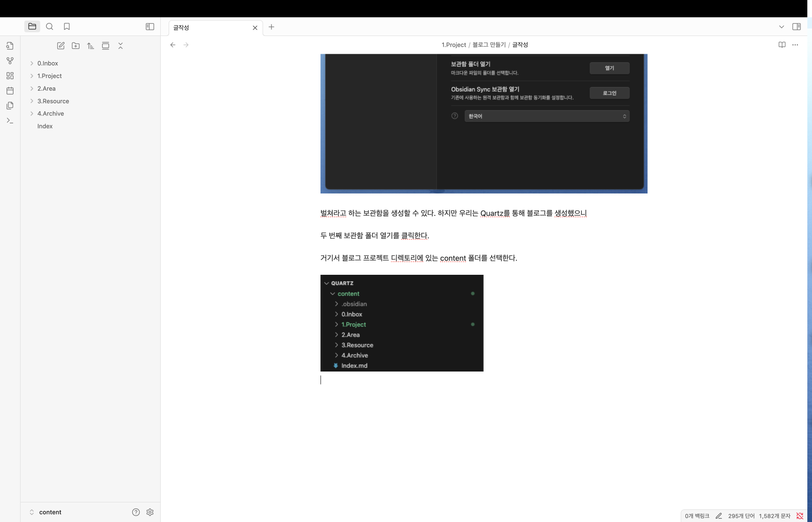Screen dimensions: 812x522
Task: Open a new tab
Action: click(271, 27)
